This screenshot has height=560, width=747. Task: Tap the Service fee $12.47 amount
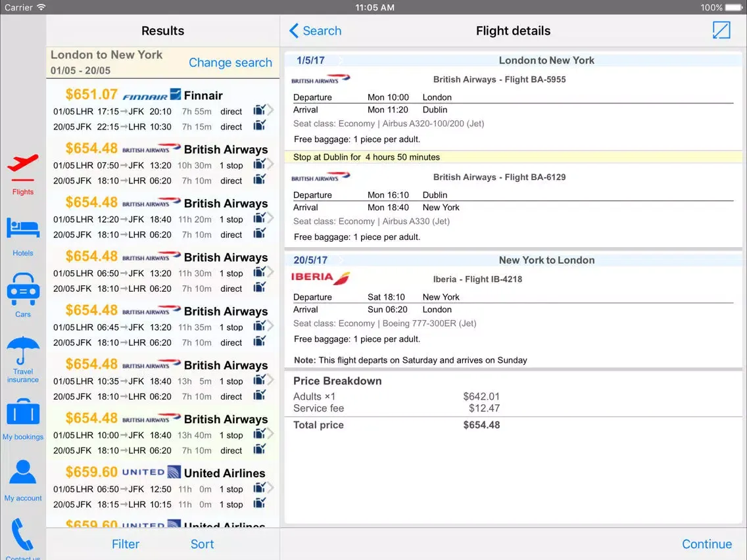point(484,408)
